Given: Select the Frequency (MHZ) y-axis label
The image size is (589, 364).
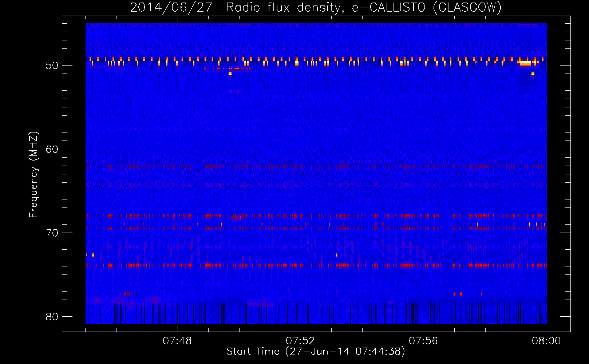Looking at the screenshot, I should tap(33, 175).
